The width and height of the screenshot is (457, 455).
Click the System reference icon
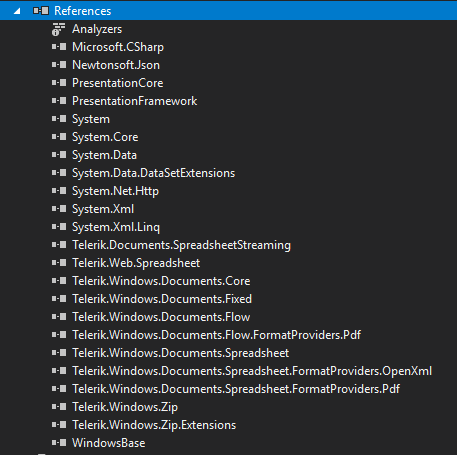[x=59, y=119]
